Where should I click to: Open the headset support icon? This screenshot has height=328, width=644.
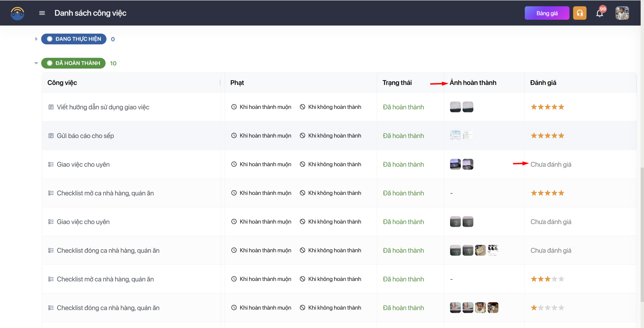(580, 13)
